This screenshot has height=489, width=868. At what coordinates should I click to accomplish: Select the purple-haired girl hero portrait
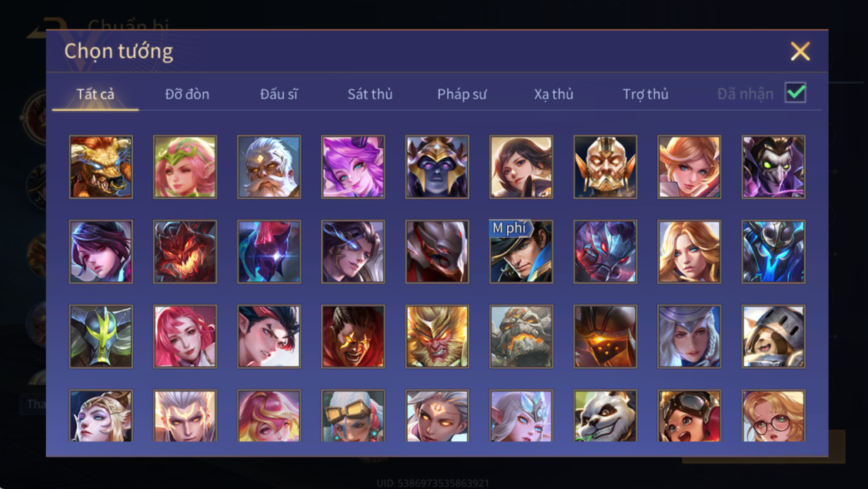click(352, 166)
